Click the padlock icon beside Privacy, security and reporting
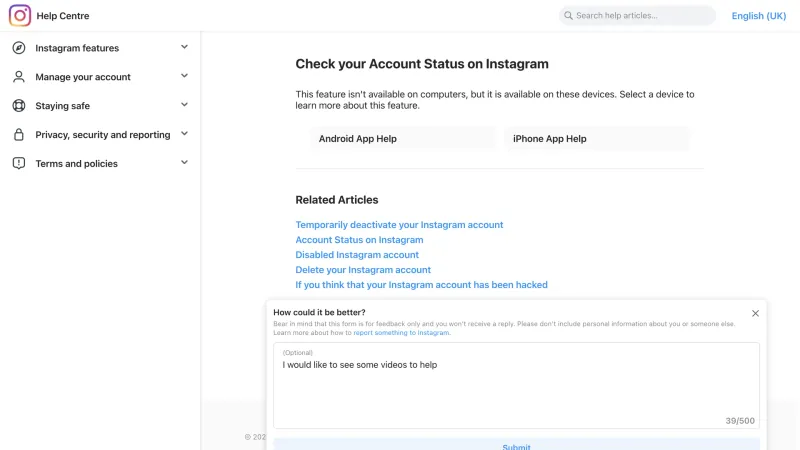 point(19,135)
